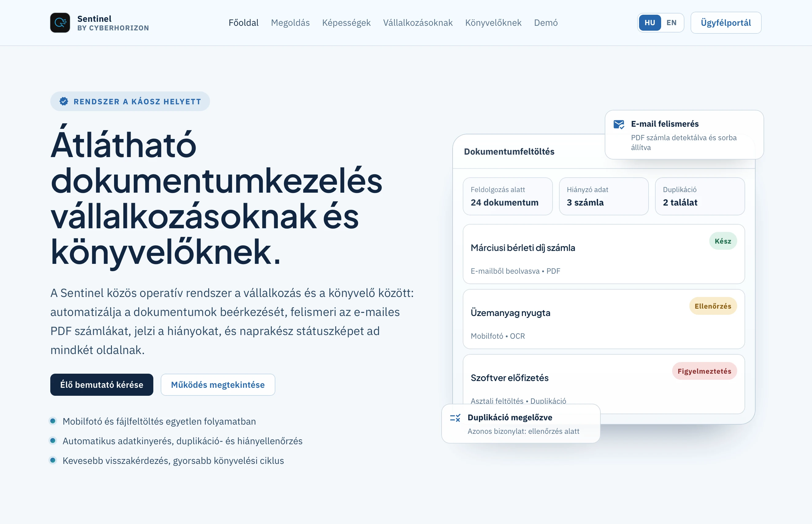The image size is (812, 524).
Task: Click 'Mobilfotó és fájlfeltöltés egyetlen folyamatban' bullet
Action: 159,421
